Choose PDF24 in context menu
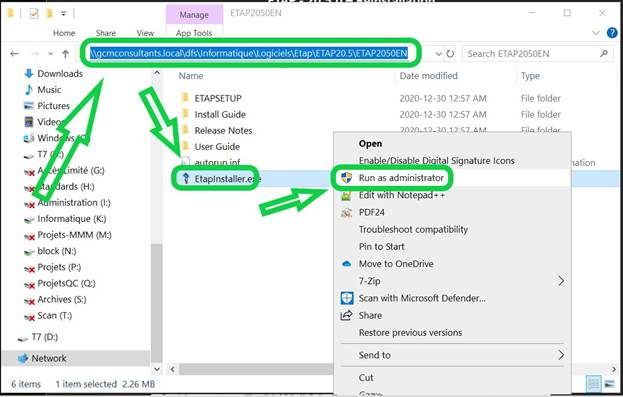The image size is (623, 397). (x=371, y=212)
